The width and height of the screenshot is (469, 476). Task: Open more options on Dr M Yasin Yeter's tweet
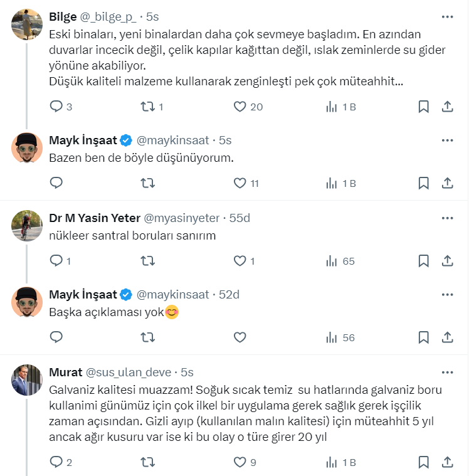pyautogui.click(x=447, y=218)
